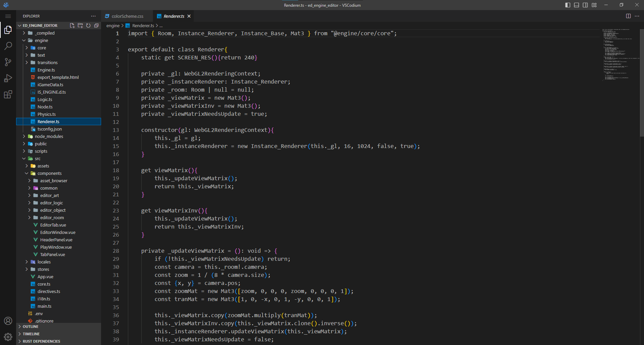The height and width of the screenshot is (345, 644).
Task: Toggle secondary side bar visibility
Action: 585,5
